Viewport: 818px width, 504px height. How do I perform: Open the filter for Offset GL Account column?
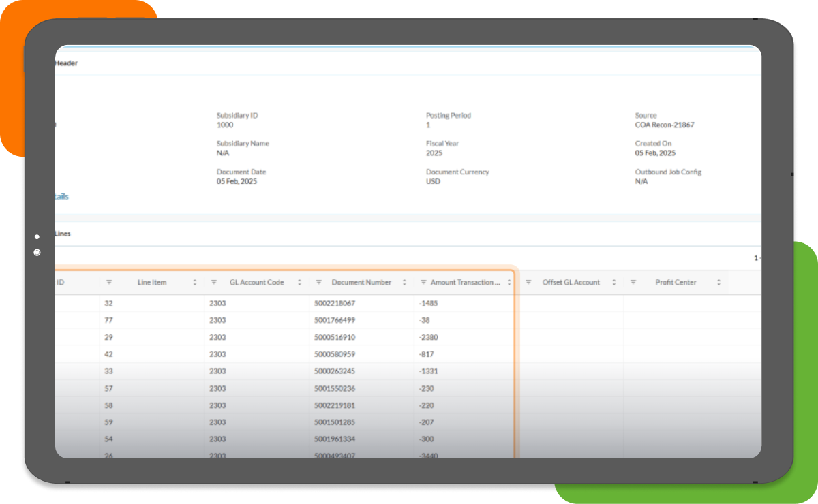528,282
